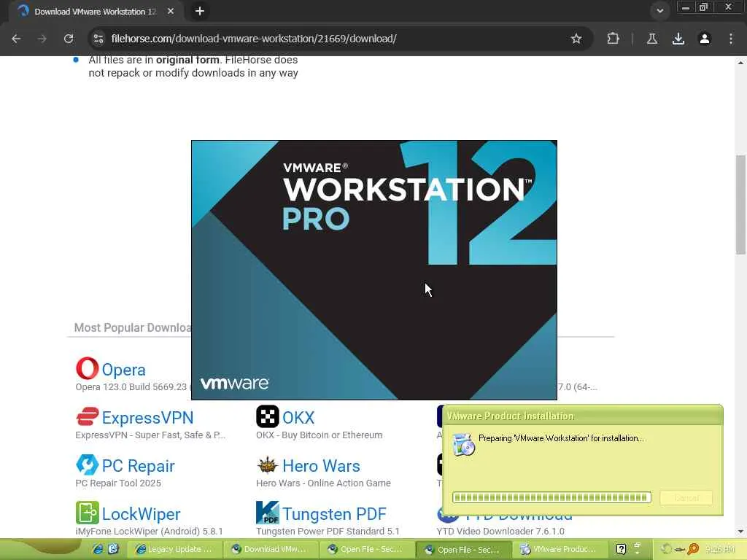Open the browser downloads tray icon
Screen dimensions: 747x560
coord(678,39)
